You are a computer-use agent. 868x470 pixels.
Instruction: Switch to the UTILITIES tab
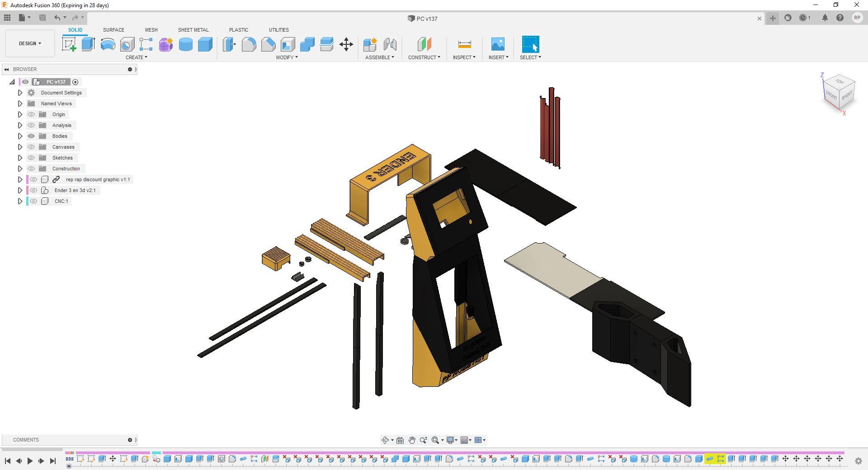278,30
